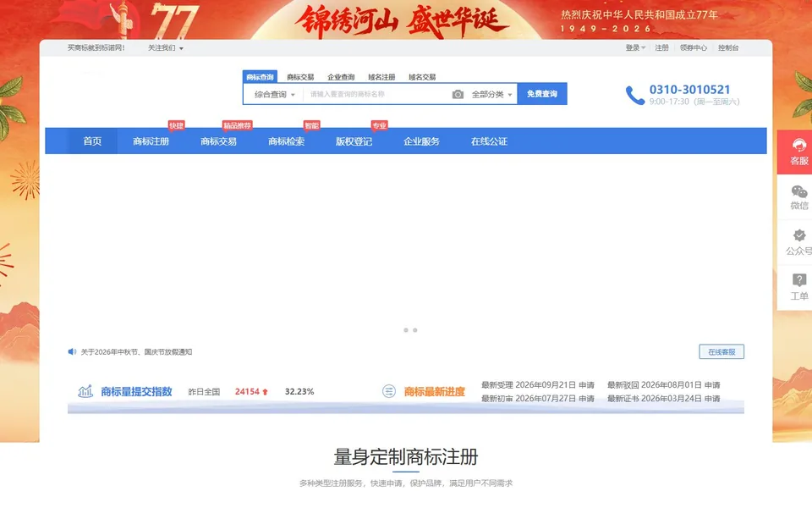The width and height of the screenshot is (812, 508).
Task: Click the 商标最新进度 list icon
Action: [389, 391]
